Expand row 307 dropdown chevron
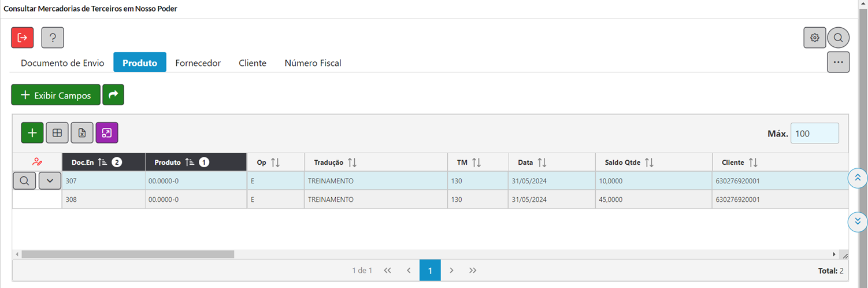This screenshot has height=288, width=868. pyautogui.click(x=50, y=180)
